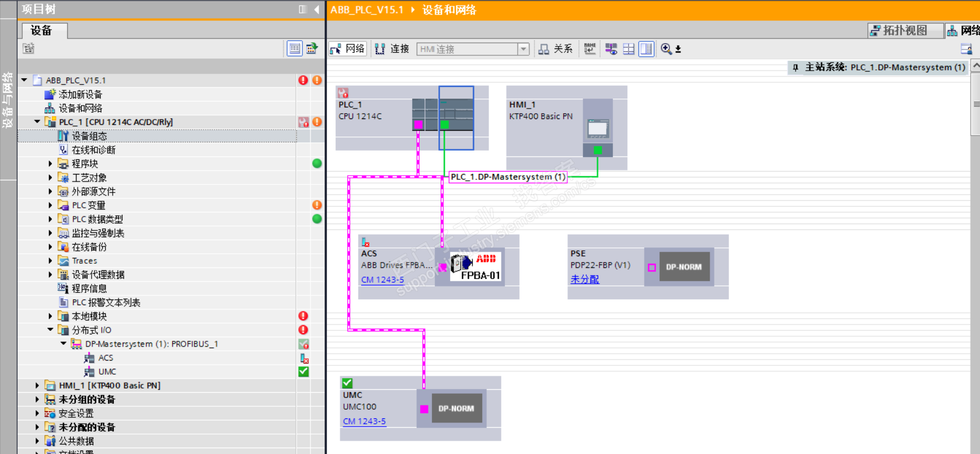980x454 pixels.
Task: Open the HMI 连接 connection type dropdown
Action: point(524,49)
